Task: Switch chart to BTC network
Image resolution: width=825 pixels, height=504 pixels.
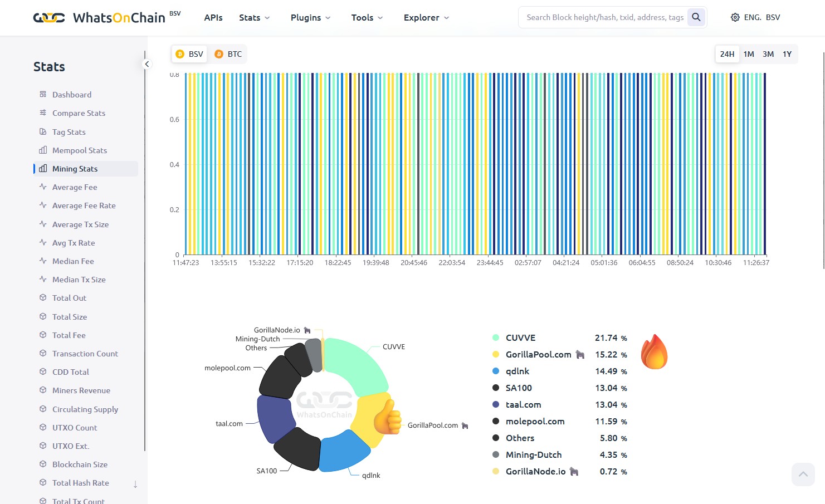Action: point(228,54)
